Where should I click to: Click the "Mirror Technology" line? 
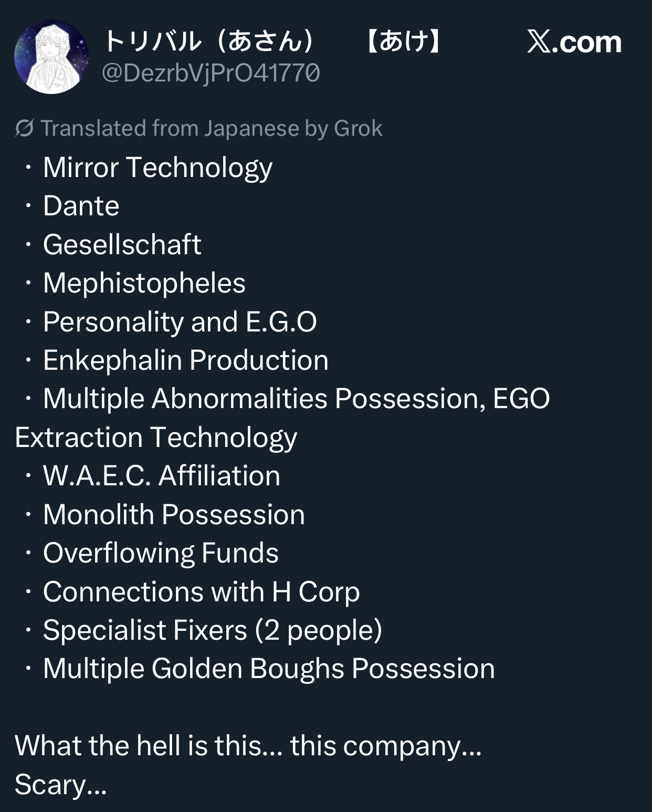(x=157, y=168)
